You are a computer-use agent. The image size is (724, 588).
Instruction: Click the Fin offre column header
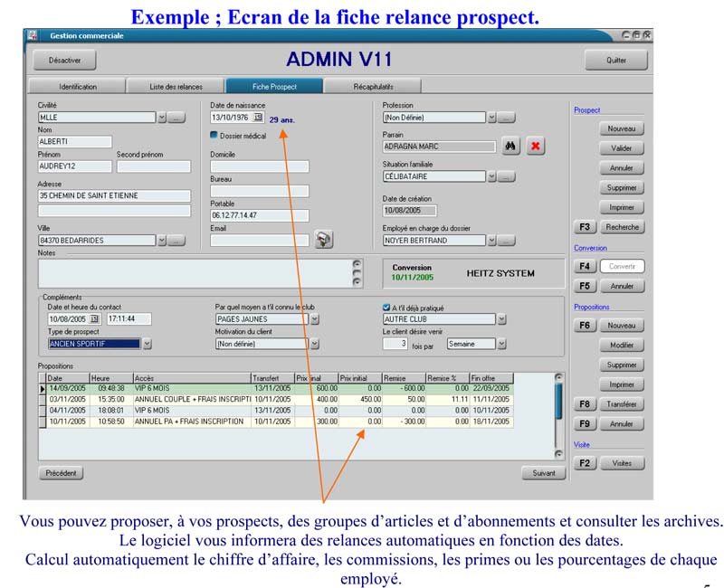point(491,378)
